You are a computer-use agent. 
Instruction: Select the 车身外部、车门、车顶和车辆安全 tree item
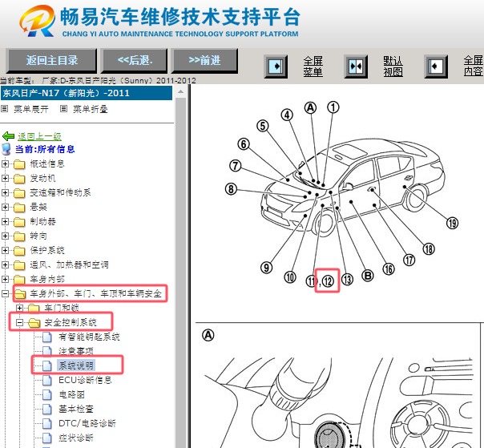click(95, 293)
